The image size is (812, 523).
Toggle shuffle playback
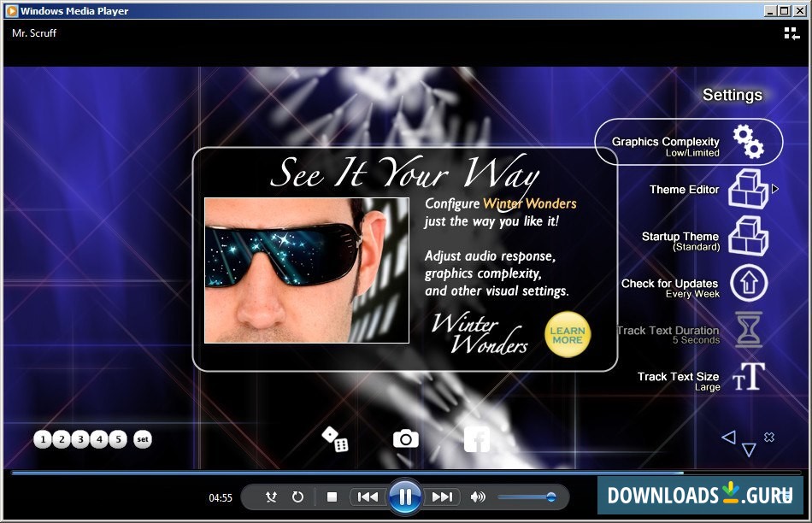271,497
